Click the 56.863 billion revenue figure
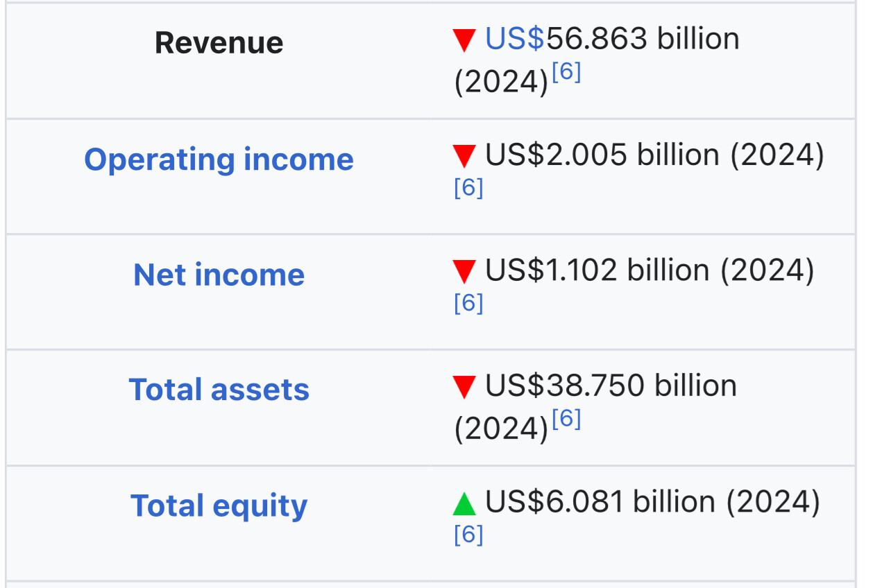 [643, 39]
